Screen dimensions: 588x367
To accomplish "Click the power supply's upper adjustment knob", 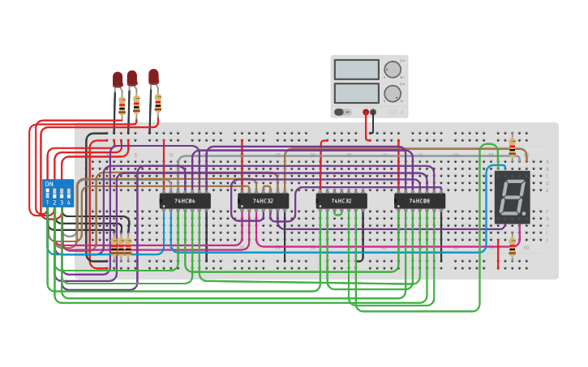I will 393,70.
